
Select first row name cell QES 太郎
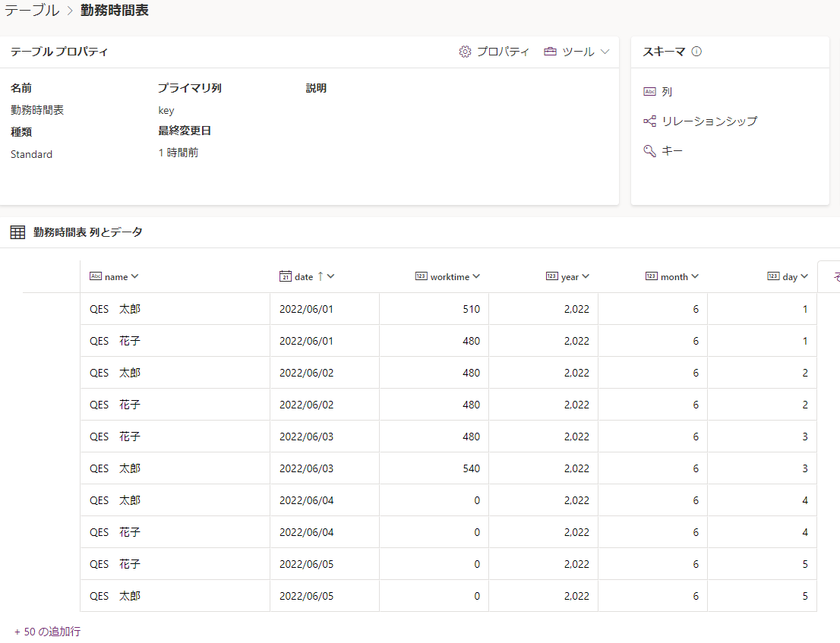[115, 309]
